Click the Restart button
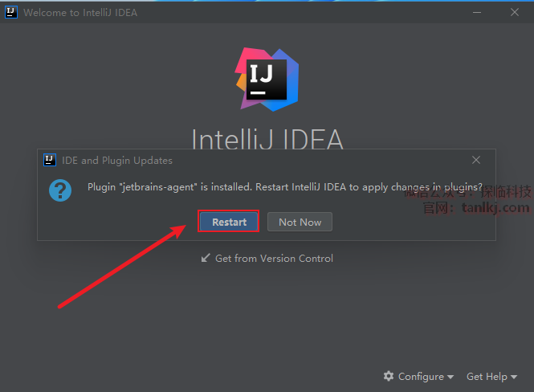 (229, 222)
